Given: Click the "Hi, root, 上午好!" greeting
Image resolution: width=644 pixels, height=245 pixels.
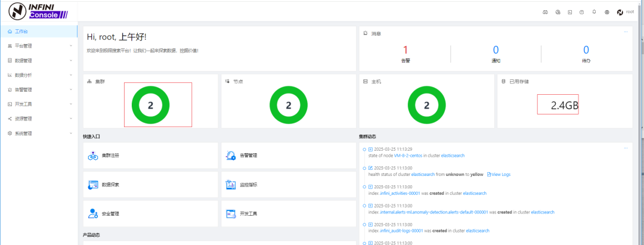Looking at the screenshot, I should click(117, 37).
